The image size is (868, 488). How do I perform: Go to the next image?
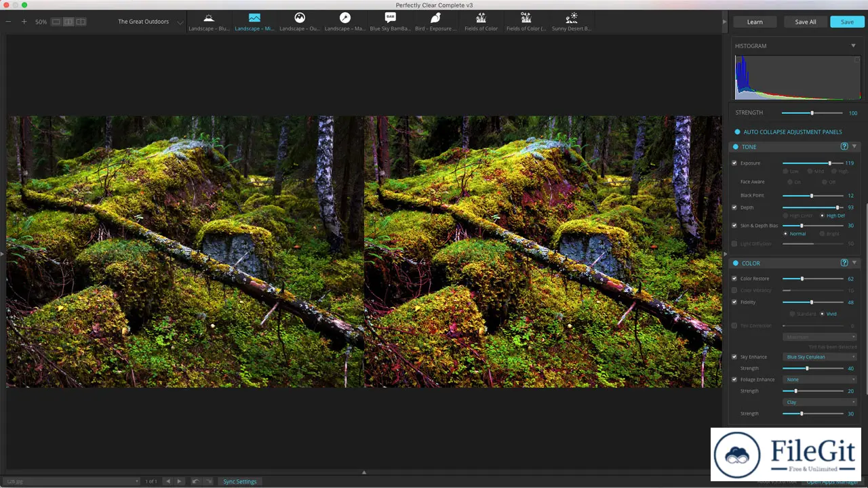tap(179, 482)
